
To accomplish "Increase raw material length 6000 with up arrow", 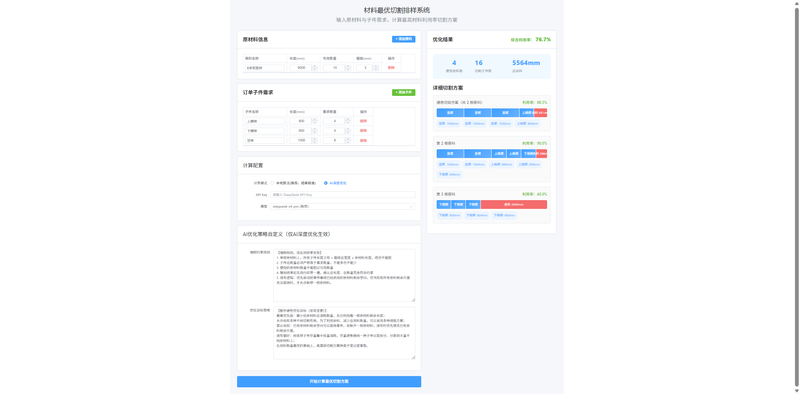I will tap(314, 66).
